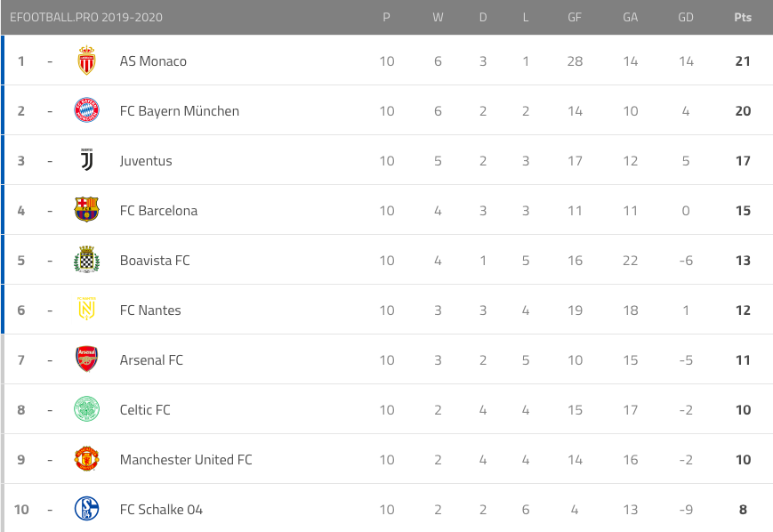Click the Boavista FC checkered crest
773x532 pixels.
click(x=86, y=261)
